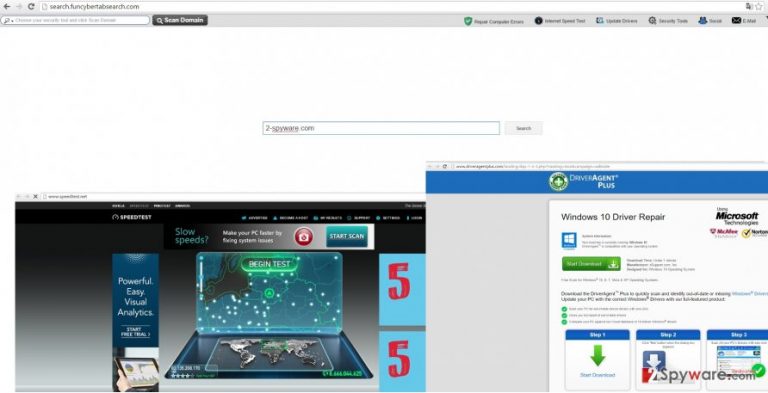Click the 2-spyware.com search input

(381, 128)
